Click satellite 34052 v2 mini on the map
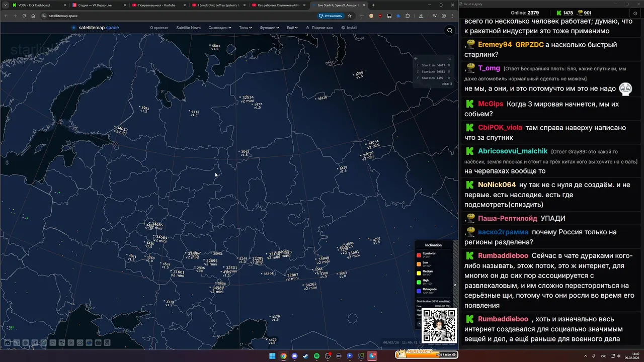Screen dimensions: 644x362 [x=121, y=131]
